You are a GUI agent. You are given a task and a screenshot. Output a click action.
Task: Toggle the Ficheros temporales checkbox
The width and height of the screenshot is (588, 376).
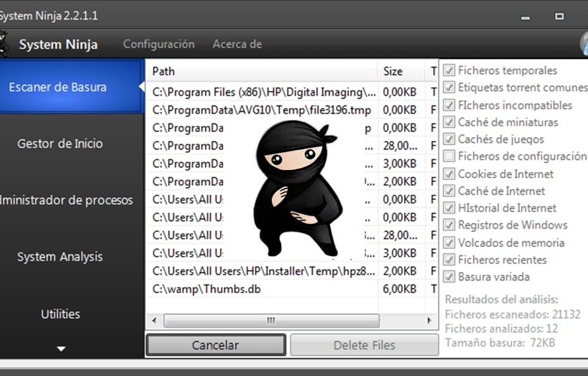tap(449, 70)
